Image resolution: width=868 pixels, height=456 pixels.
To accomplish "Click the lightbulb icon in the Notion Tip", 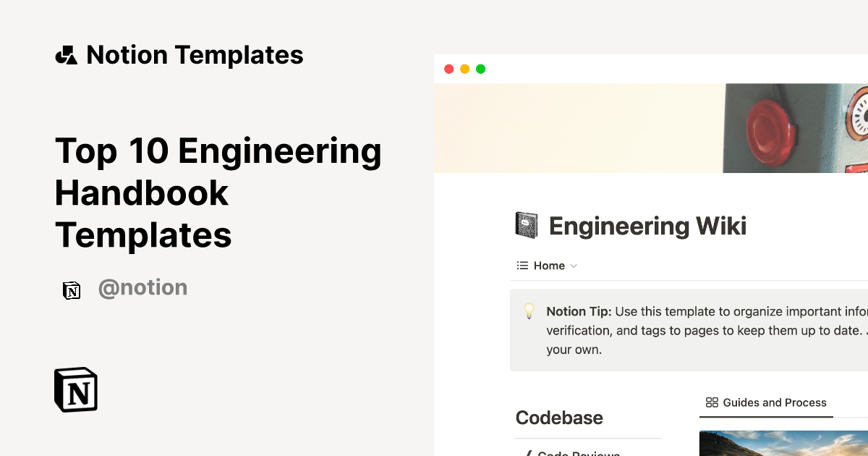I will (529, 311).
